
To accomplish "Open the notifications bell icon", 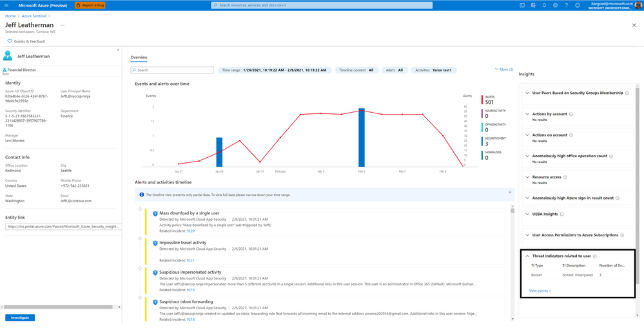I will 544,5.
